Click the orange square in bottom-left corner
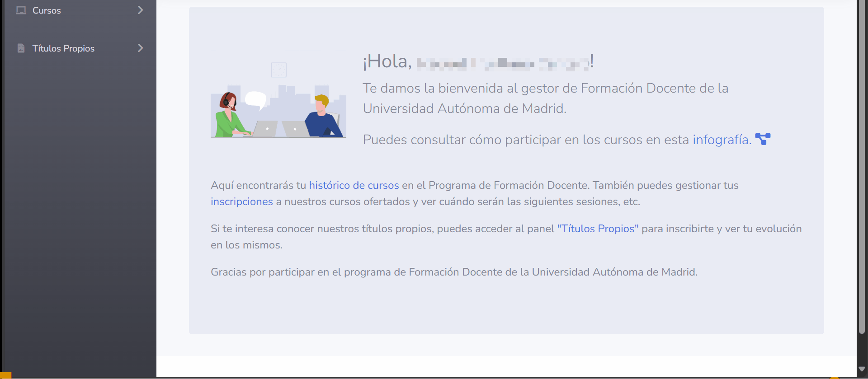Viewport: 868px width, 379px height. click(x=5, y=375)
